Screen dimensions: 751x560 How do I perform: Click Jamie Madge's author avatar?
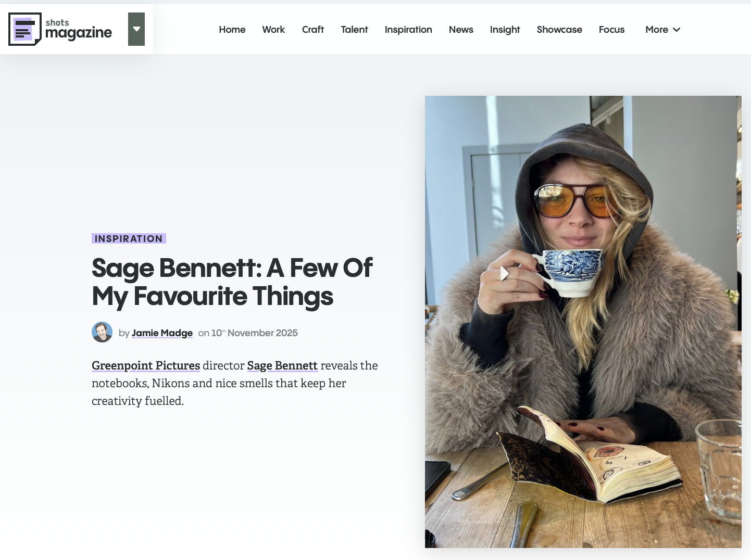(102, 332)
